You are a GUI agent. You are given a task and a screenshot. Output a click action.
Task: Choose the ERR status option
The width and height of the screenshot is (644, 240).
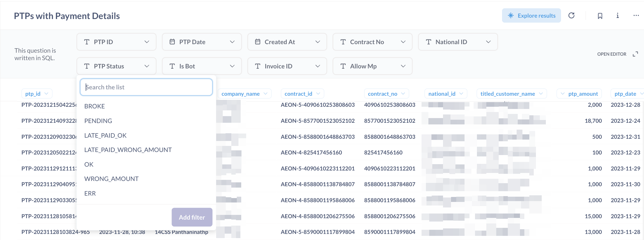(90, 193)
